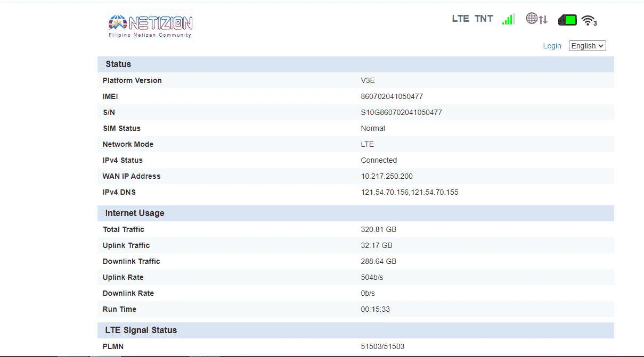Image resolution: width=644 pixels, height=357 pixels.
Task: Click the TNT carrier name indicator
Action: (484, 19)
